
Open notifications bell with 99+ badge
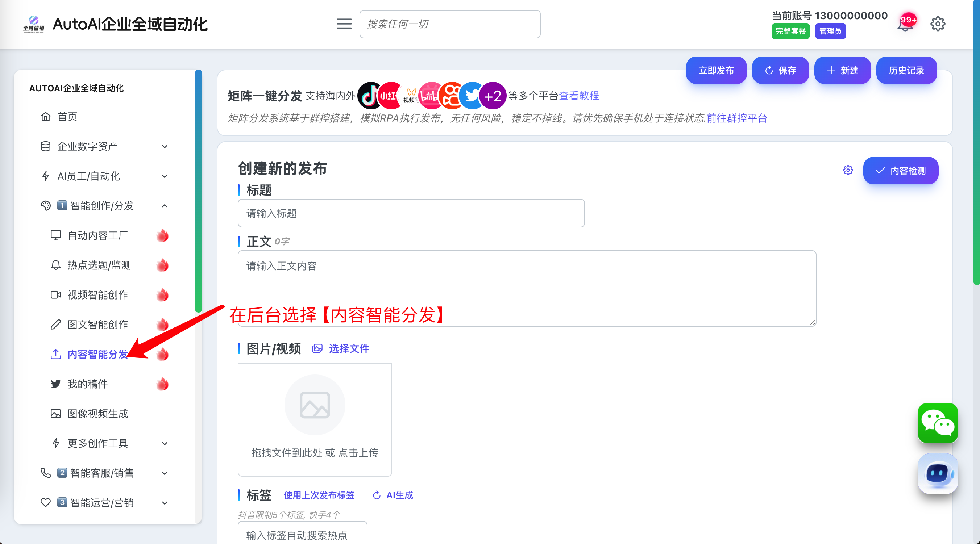click(906, 24)
